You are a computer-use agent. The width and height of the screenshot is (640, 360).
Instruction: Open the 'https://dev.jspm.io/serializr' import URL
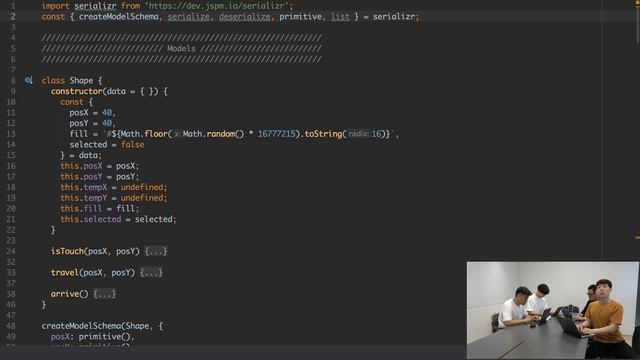coord(217,6)
